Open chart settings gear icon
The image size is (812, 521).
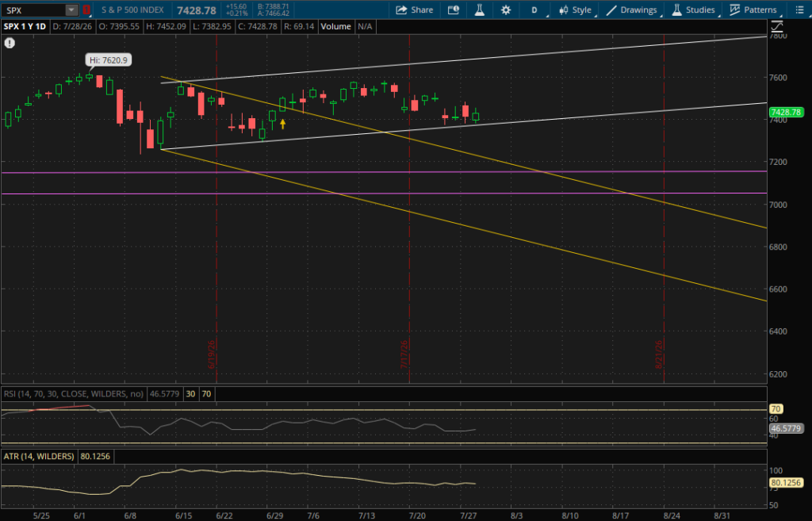[x=506, y=10]
